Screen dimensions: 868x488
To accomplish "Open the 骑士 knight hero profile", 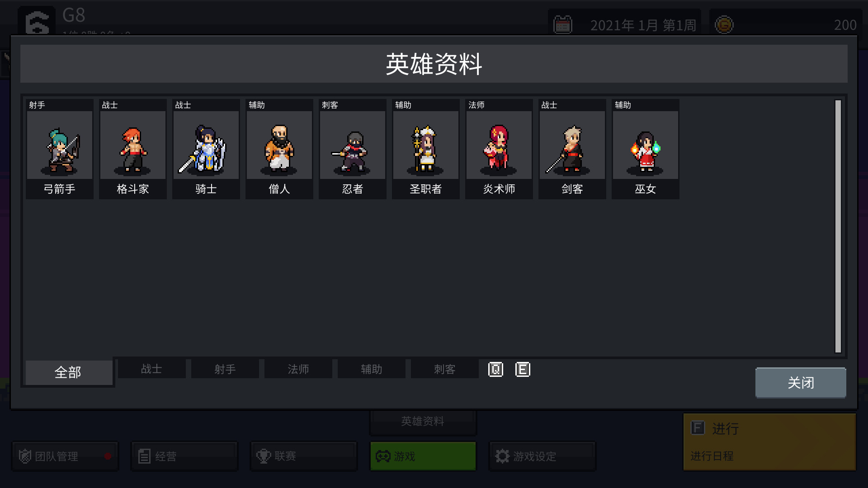I will 206,149.
